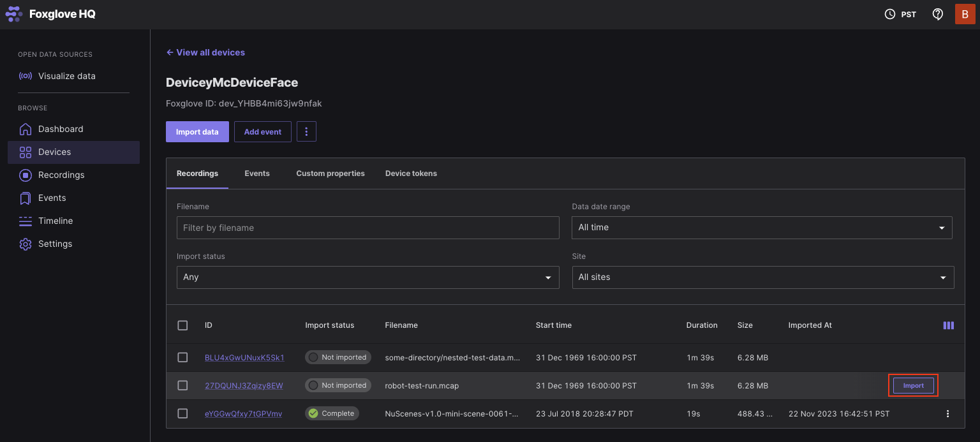This screenshot has width=980, height=442.
Task: Click the Import data button
Action: pyautogui.click(x=197, y=131)
